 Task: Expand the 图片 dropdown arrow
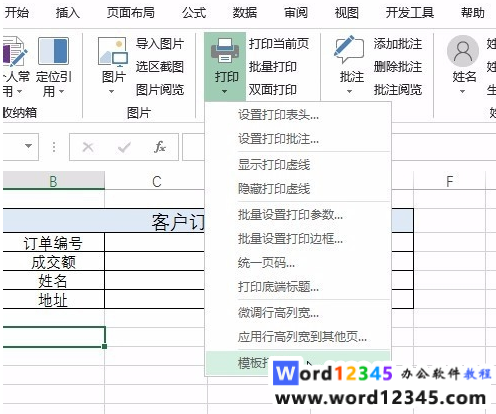point(112,91)
